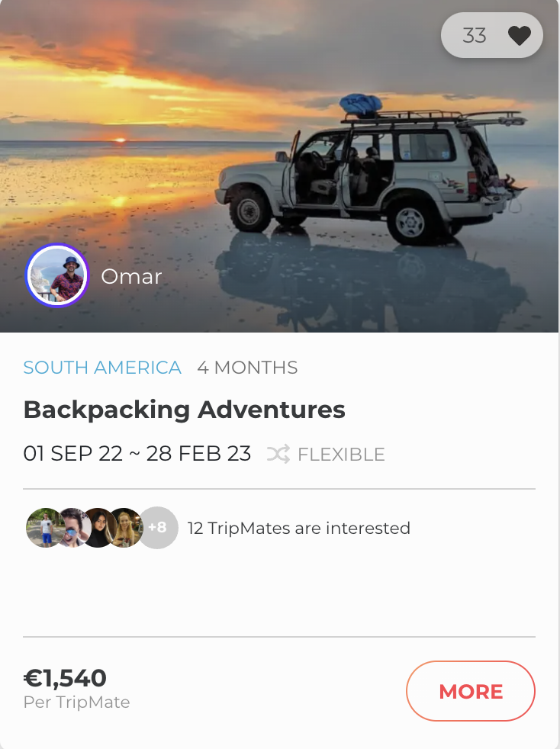Expand the +8 more TripMates badge

158,528
